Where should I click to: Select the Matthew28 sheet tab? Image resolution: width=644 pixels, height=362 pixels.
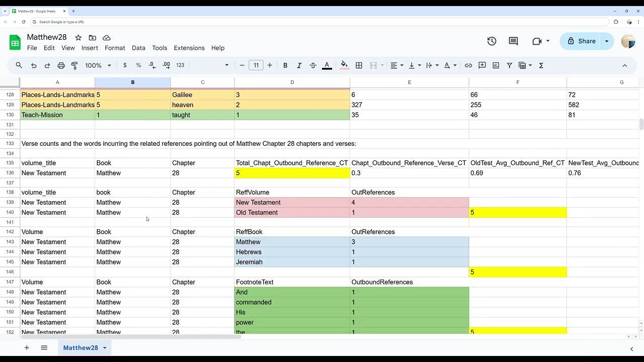click(x=80, y=348)
